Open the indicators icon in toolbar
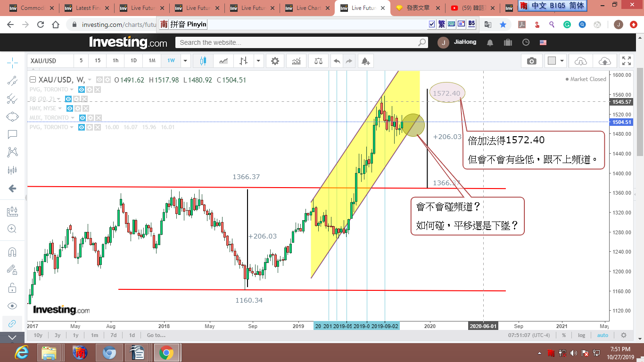 coord(297,61)
